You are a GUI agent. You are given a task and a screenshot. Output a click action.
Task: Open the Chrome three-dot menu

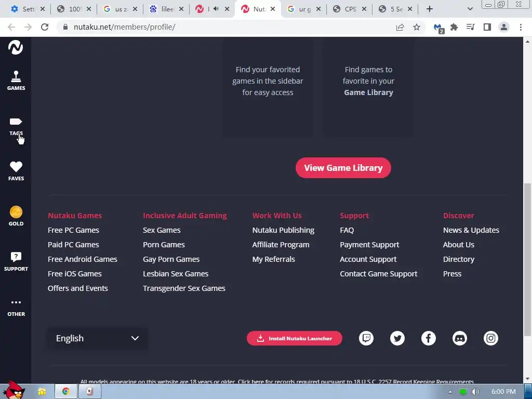pos(521,27)
